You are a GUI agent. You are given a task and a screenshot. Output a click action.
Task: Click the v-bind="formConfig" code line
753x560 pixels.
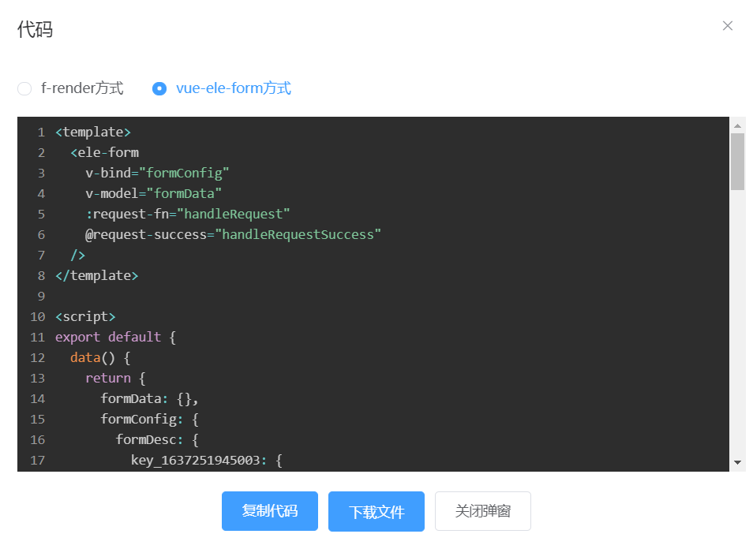pos(157,174)
